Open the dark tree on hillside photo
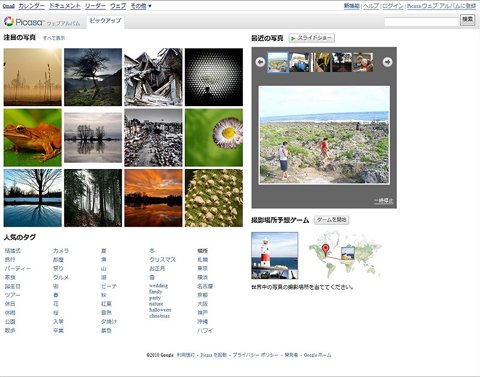 pyautogui.click(x=93, y=77)
